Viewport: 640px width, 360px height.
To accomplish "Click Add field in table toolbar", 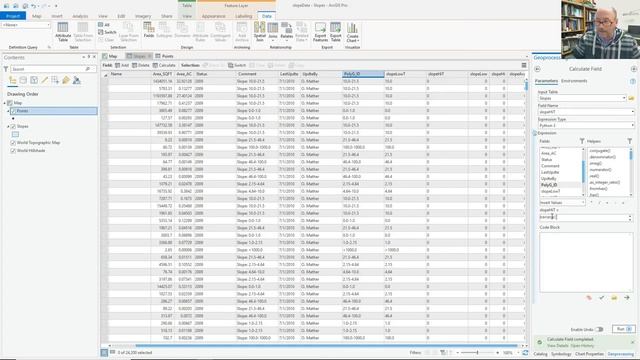I will [x=122, y=65].
